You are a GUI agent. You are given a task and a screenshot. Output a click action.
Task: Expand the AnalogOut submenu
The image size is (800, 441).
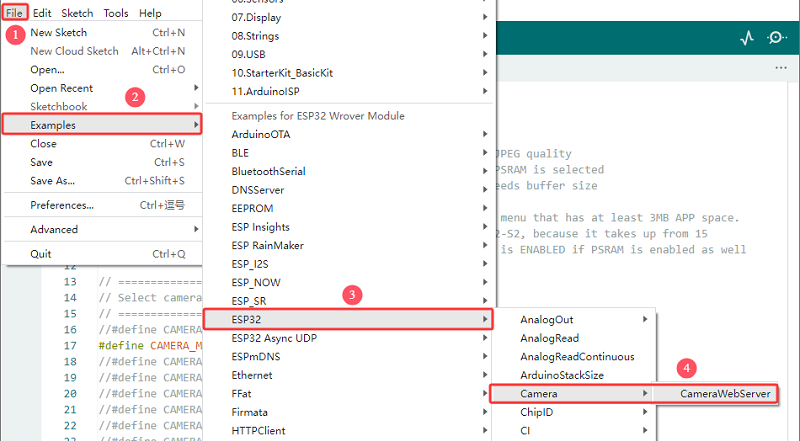pos(573,320)
